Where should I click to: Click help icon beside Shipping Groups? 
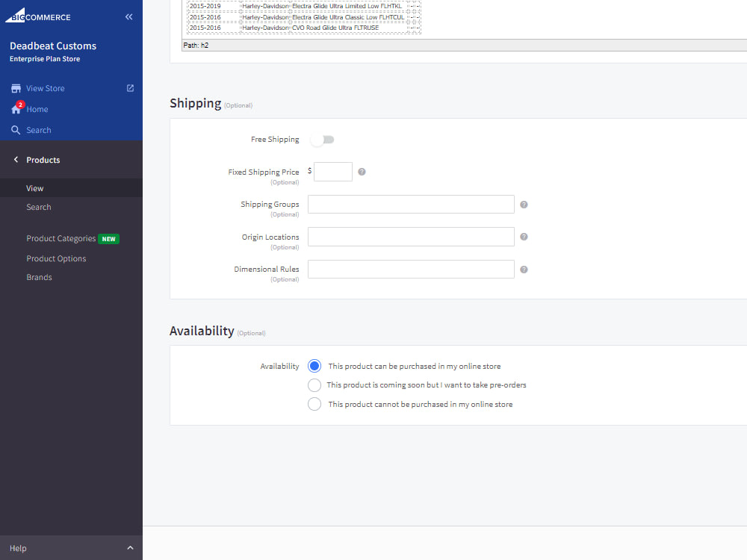click(x=524, y=205)
